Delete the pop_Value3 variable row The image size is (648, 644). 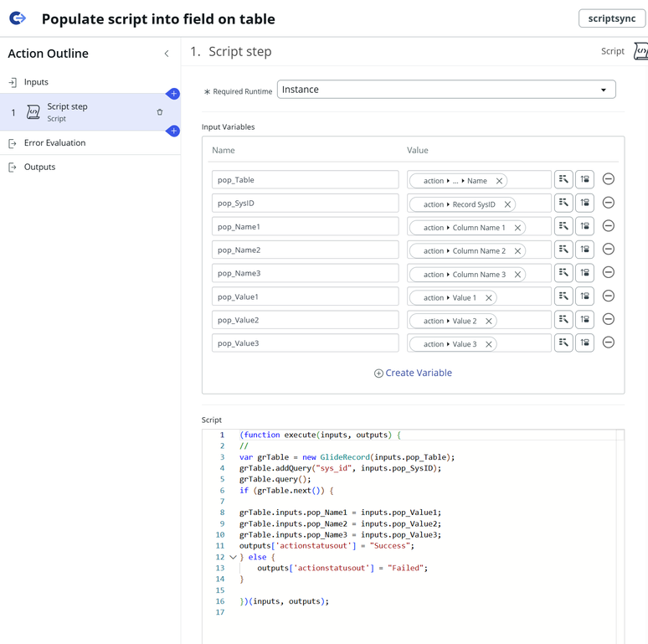(609, 343)
